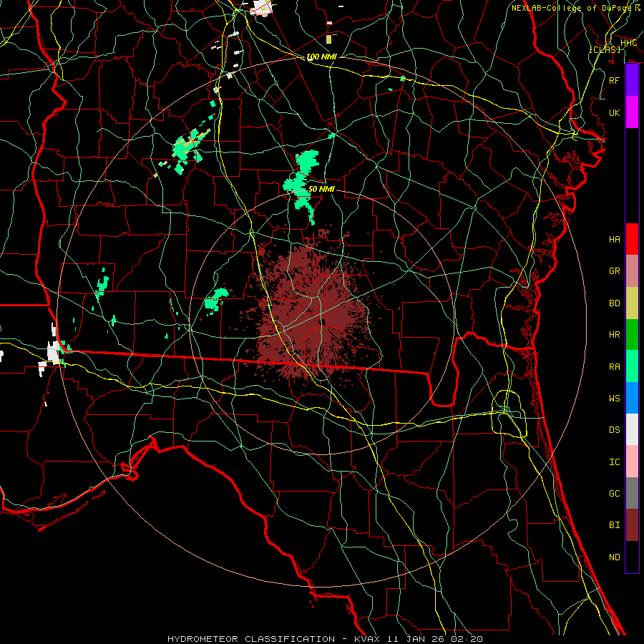Click the pink GR legend color swatch

click(x=632, y=270)
